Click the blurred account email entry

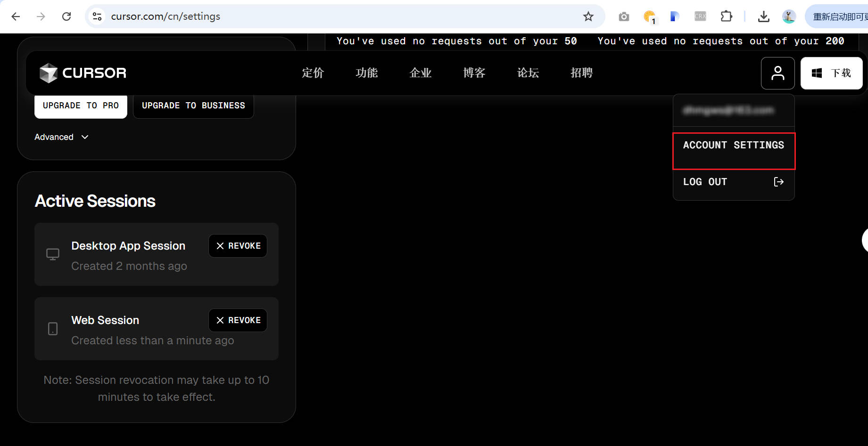point(728,110)
